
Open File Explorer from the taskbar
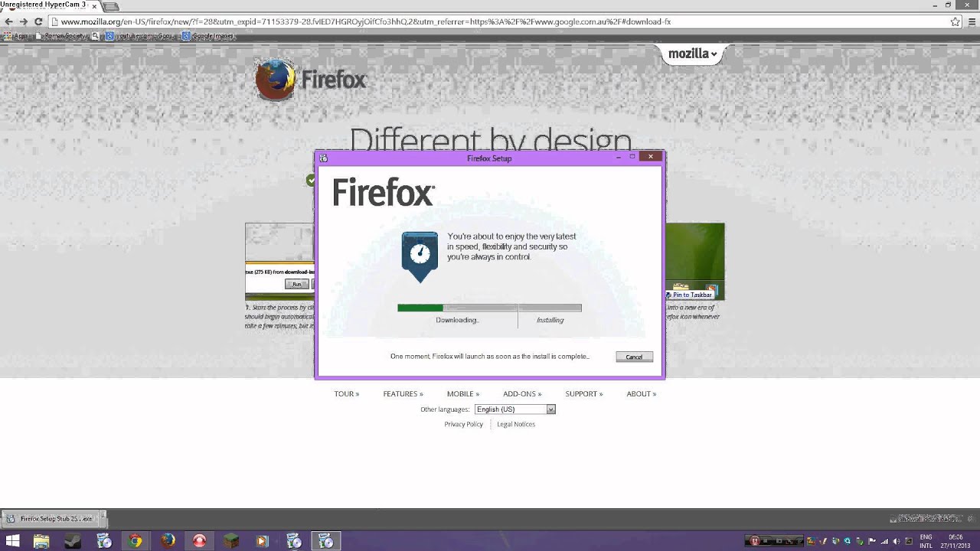41,541
